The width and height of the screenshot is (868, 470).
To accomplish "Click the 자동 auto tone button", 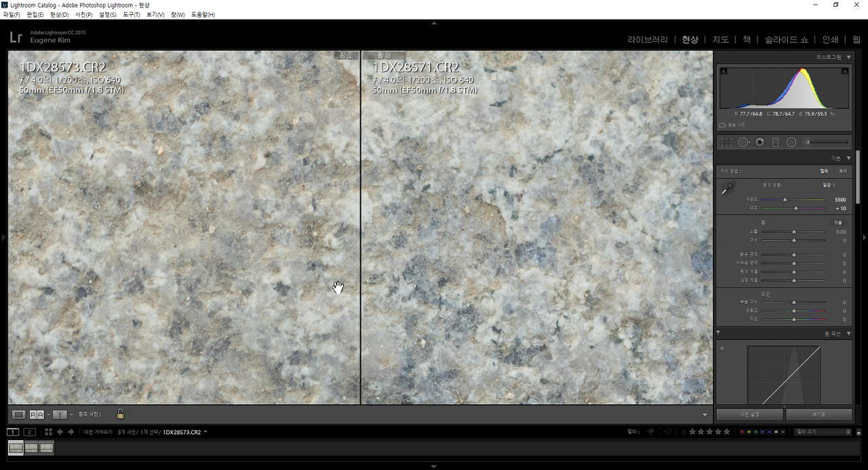I will click(838, 222).
